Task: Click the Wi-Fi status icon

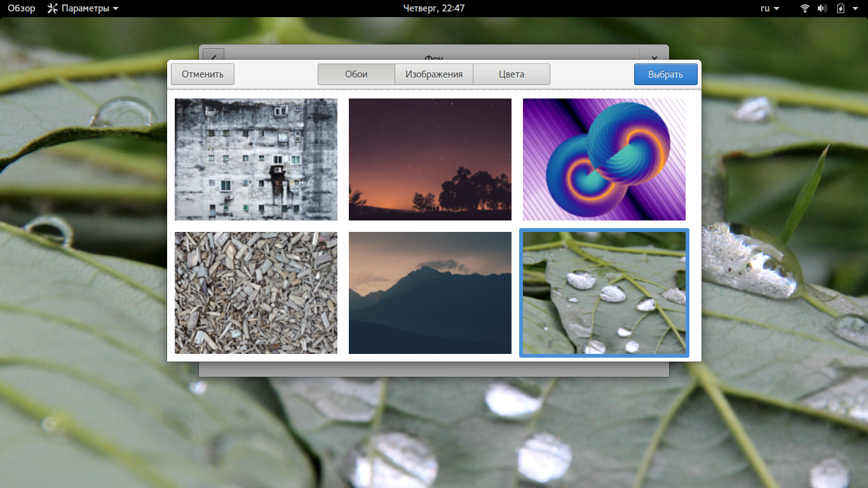Action: click(805, 8)
